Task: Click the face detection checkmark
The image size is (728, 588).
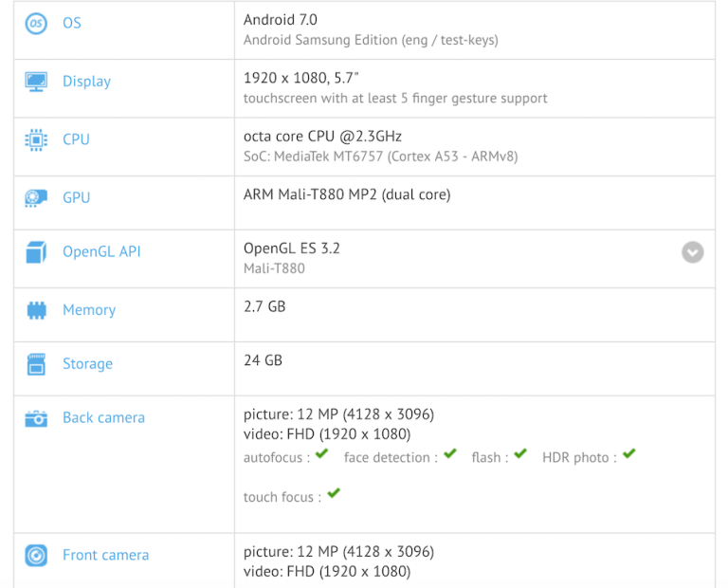Action: 449,455
